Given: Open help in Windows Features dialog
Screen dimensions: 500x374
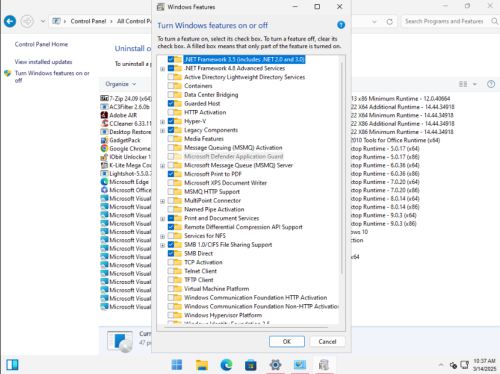Looking at the screenshot, I should 341,25.
